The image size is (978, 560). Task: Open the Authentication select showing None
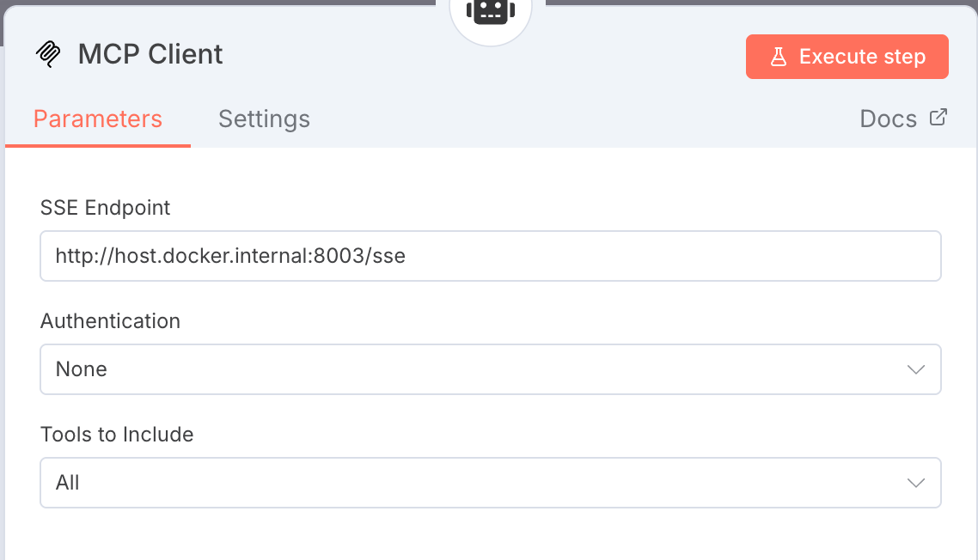pyautogui.click(x=490, y=369)
